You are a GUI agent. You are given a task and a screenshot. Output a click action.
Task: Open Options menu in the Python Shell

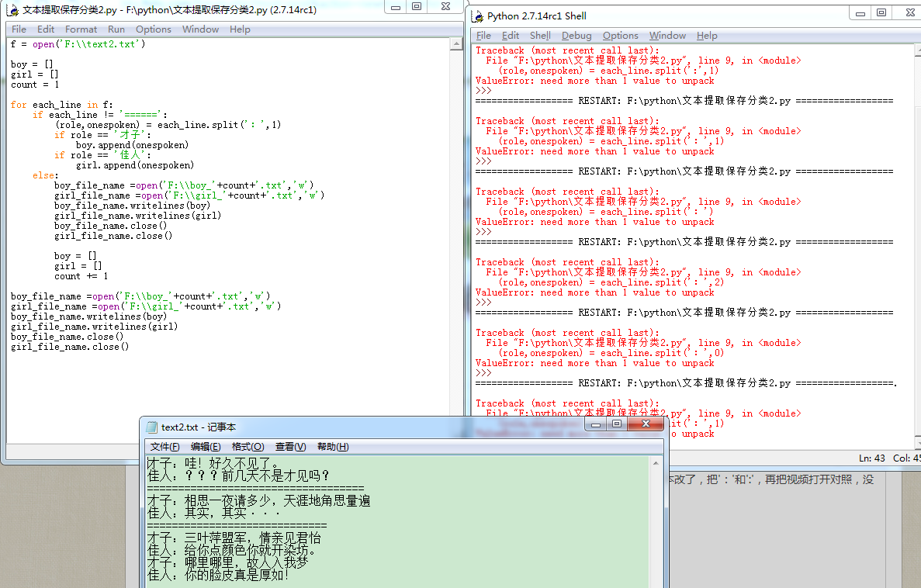point(621,36)
